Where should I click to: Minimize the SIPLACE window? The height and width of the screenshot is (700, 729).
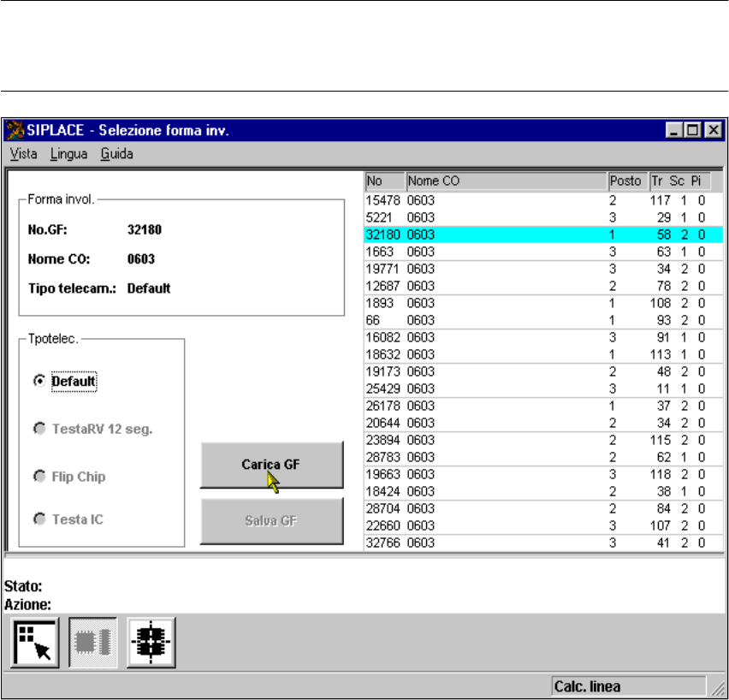673,130
